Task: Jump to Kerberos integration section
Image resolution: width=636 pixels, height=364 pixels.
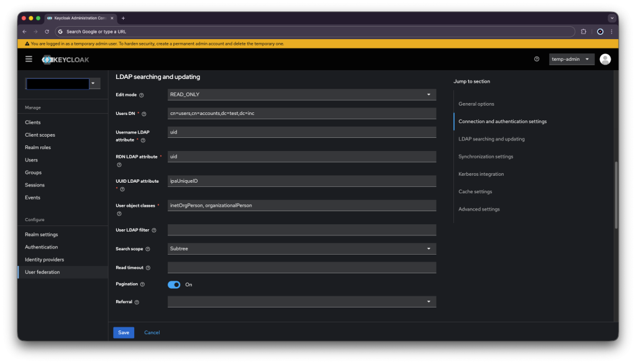Action: 481,174
